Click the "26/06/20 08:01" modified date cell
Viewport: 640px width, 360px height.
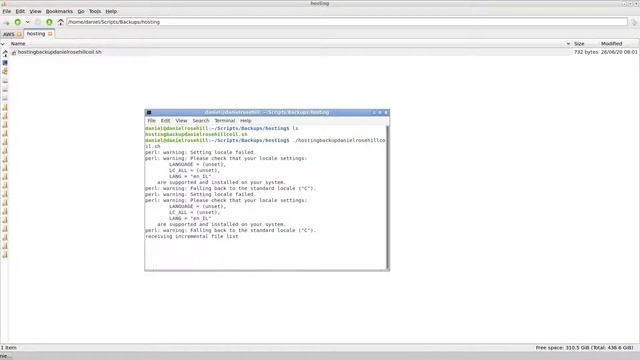619,52
